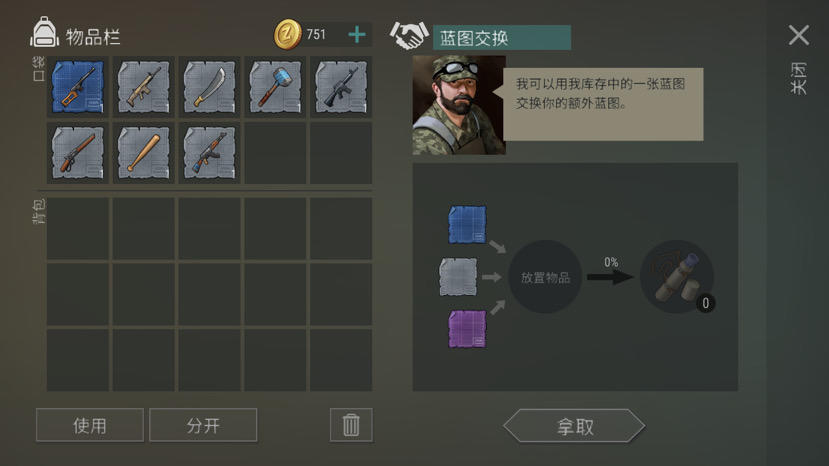Click the trader character portrait

[459, 105]
